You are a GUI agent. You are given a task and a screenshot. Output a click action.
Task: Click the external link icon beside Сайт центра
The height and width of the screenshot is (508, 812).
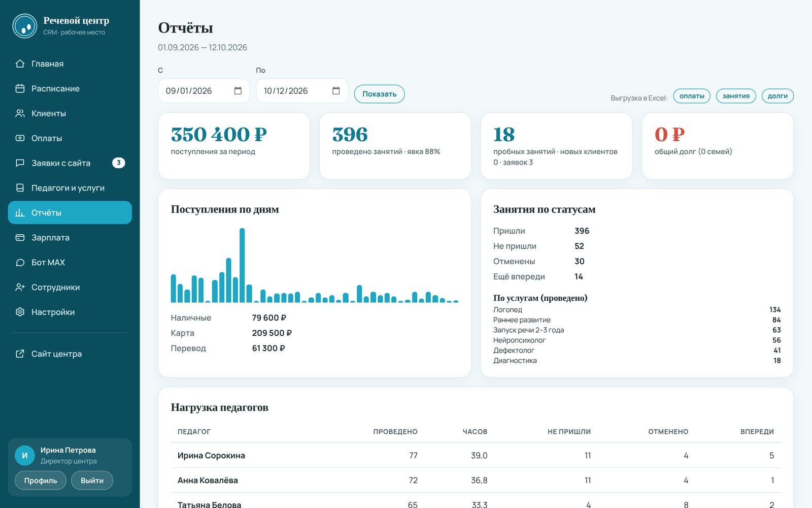pyautogui.click(x=20, y=354)
